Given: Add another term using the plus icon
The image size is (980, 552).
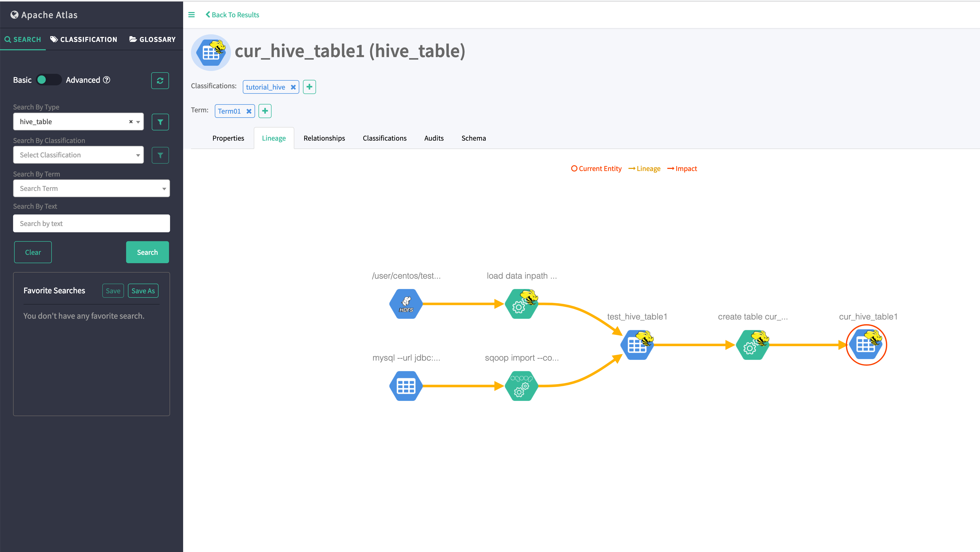Looking at the screenshot, I should coord(265,111).
